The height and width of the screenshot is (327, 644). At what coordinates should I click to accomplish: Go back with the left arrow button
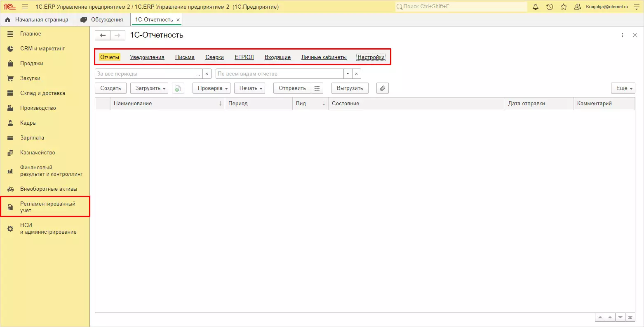pyautogui.click(x=103, y=35)
